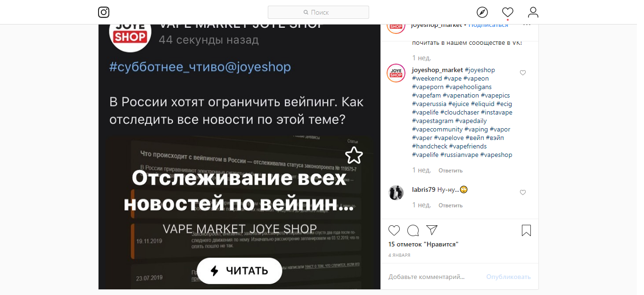Screen dimensions: 644x295
Task: Open the #russianvape hashtag
Action: (x=459, y=155)
